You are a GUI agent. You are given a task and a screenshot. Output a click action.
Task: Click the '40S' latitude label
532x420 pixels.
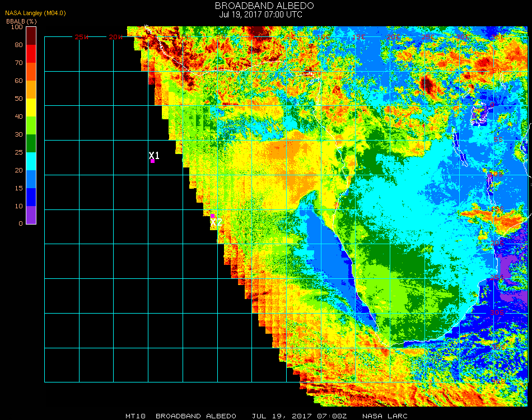[498, 382]
